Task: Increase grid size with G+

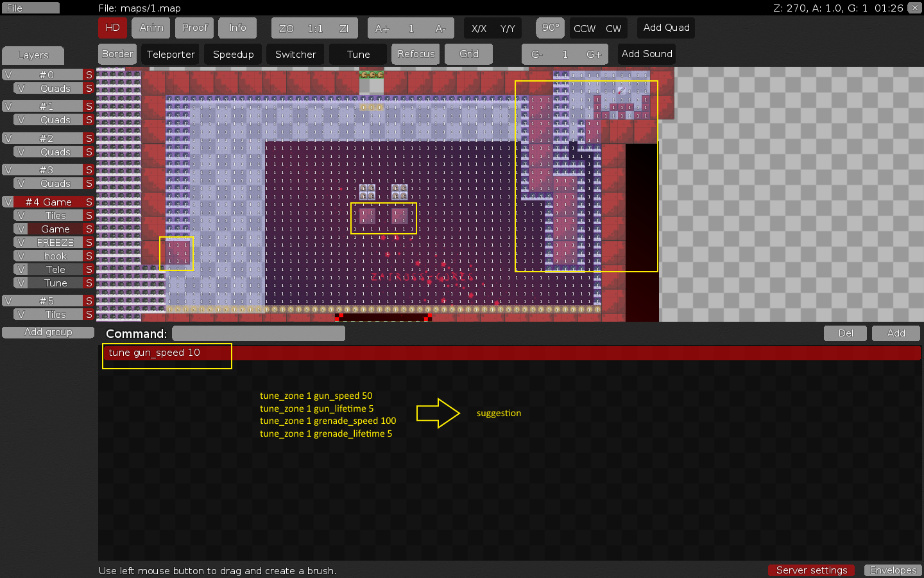Action: click(594, 55)
